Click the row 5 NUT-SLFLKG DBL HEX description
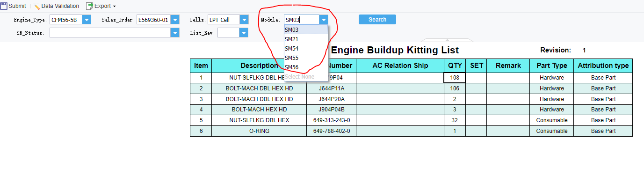 point(259,120)
